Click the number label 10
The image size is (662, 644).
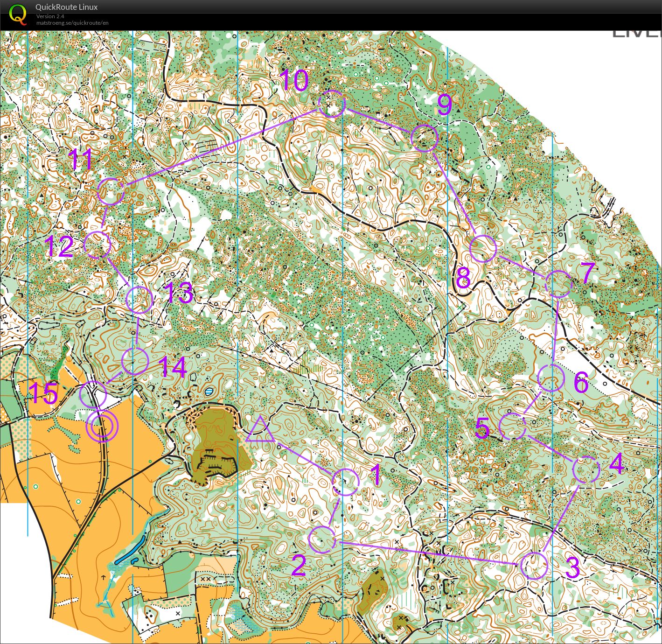click(x=294, y=80)
